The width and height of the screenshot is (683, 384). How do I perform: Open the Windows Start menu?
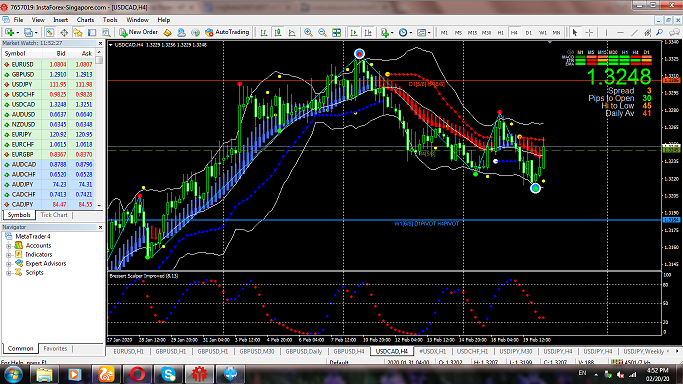pyautogui.click(x=13, y=374)
